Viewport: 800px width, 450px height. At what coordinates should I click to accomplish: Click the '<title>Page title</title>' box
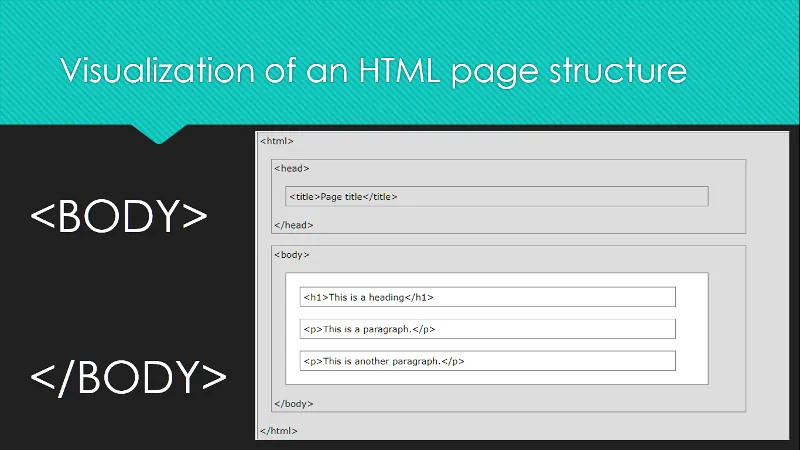497,196
